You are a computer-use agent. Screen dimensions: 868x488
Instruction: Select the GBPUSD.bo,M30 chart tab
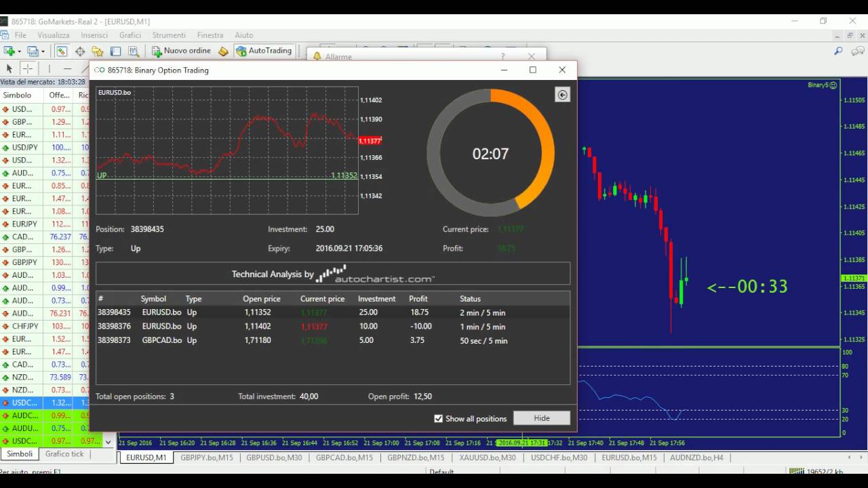click(x=274, y=457)
